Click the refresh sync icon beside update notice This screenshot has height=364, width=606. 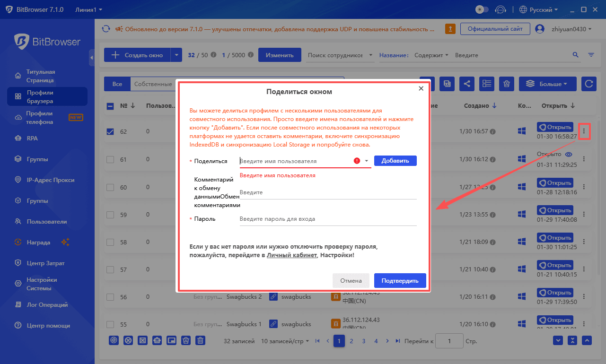pyautogui.click(x=106, y=29)
